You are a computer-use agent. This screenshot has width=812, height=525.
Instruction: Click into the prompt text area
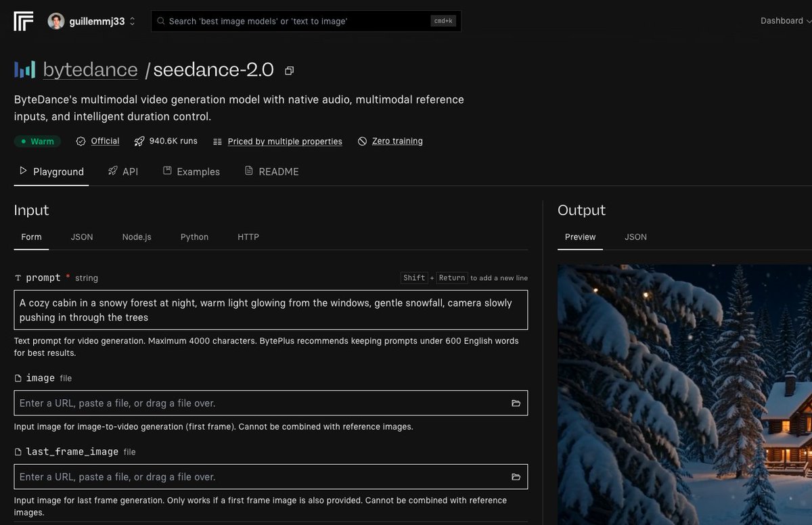coord(271,310)
